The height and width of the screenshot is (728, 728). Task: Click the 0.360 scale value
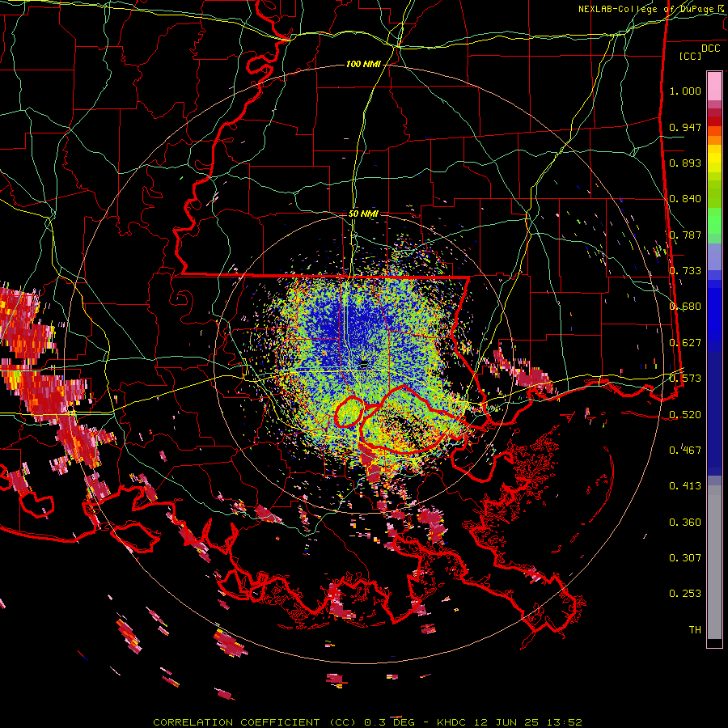point(685,523)
